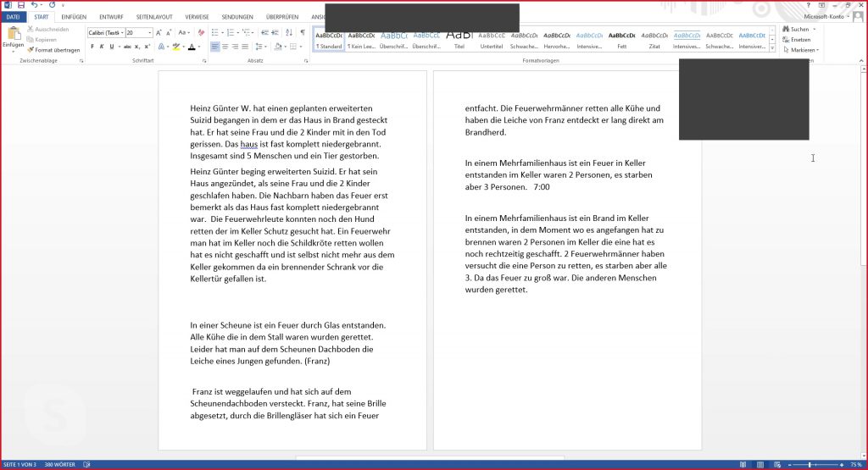This screenshot has height=470, width=868.
Task: Switch to read mode view in status bar
Action: coord(743,464)
